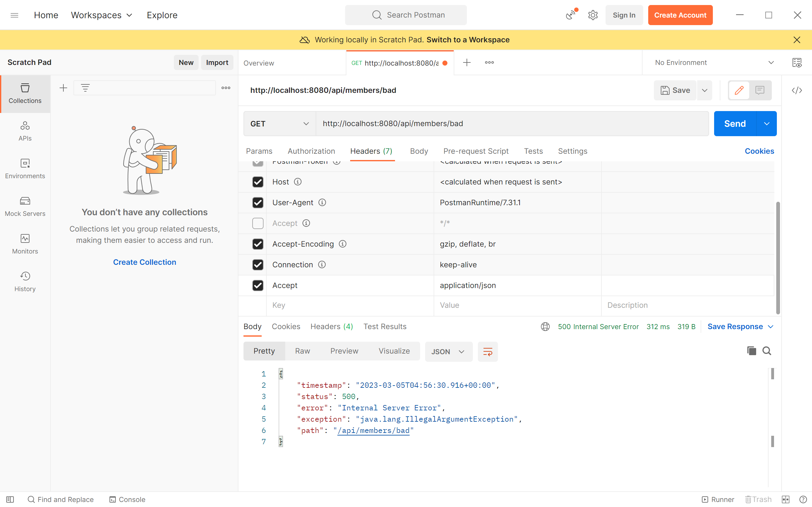The image size is (812, 507).
Task: Open Environments in the sidebar
Action: coord(25,169)
